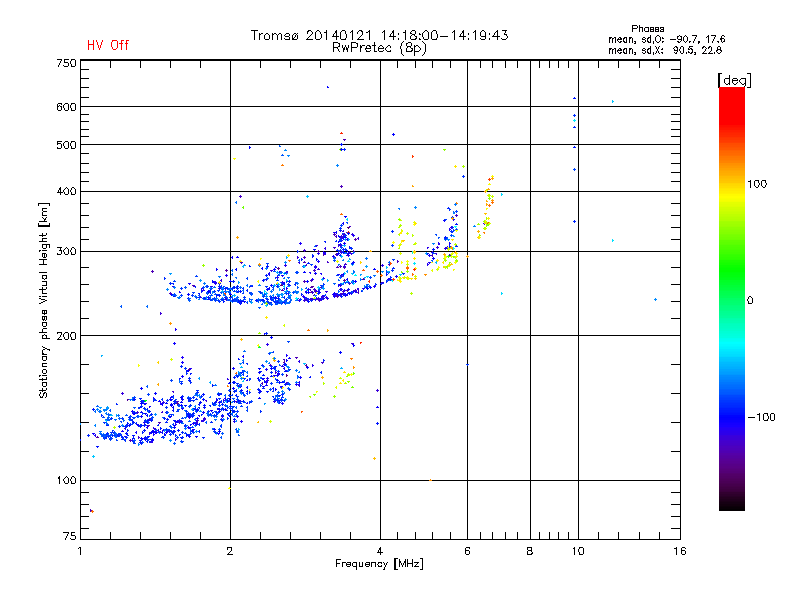This screenshot has width=800, height=600.
Task: Click the "Stationary phase Virtual Height [km]" axis title
Action: (44, 300)
